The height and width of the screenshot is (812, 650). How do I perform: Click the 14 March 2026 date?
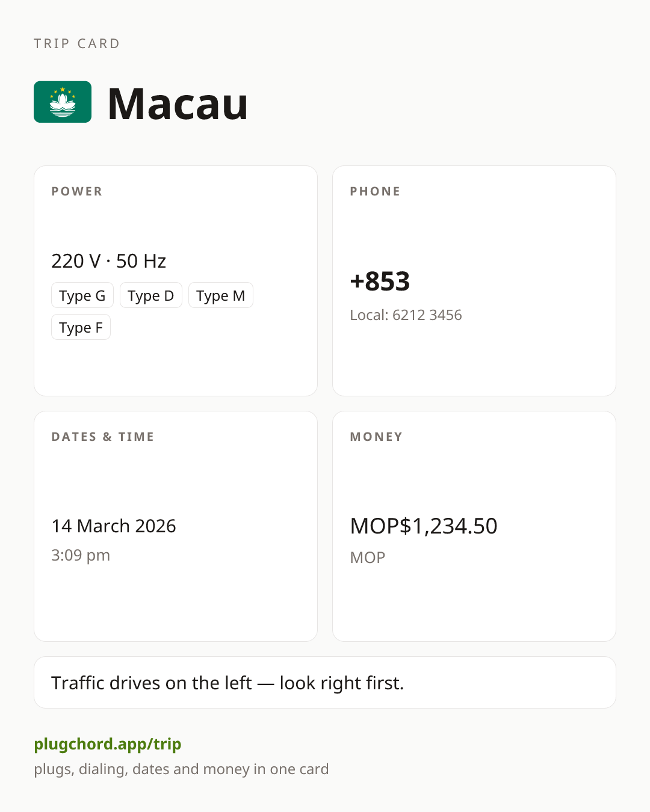point(114,526)
